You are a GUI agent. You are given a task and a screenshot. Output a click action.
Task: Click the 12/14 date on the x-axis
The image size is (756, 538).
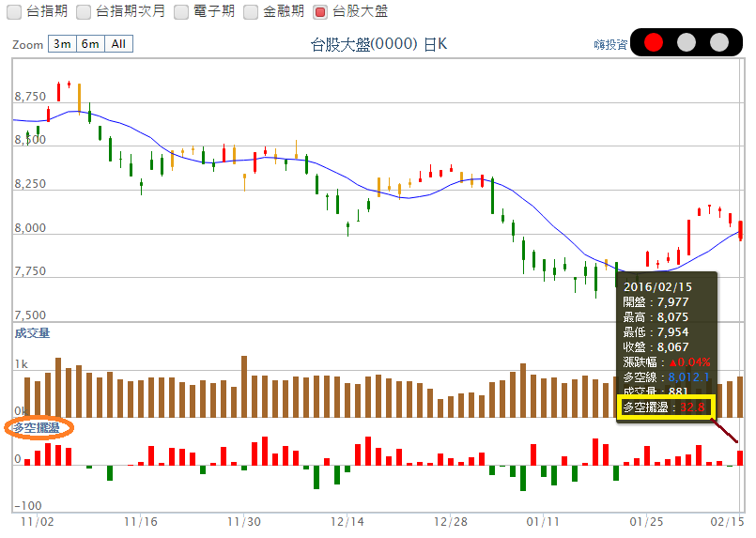[x=347, y=519]
